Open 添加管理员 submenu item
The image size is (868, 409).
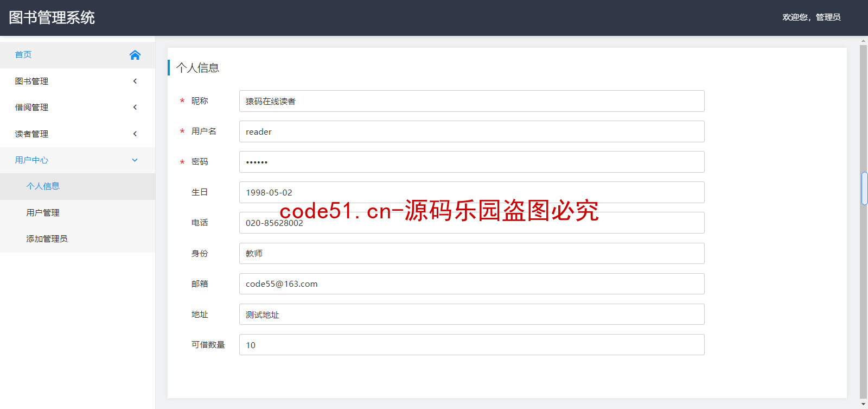78,239
